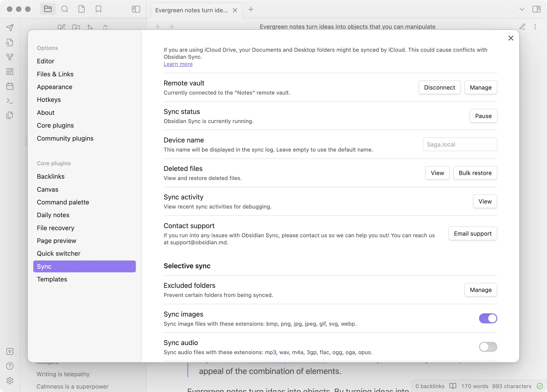547x392 pixels.
Task: Expand Options section in sidebar
Action: point(47,48)
